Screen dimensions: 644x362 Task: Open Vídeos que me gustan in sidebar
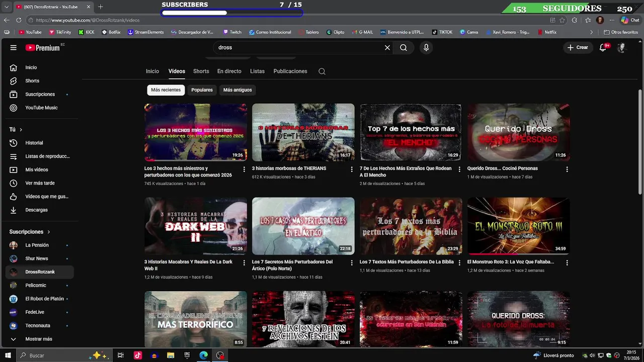click(39, 197)
